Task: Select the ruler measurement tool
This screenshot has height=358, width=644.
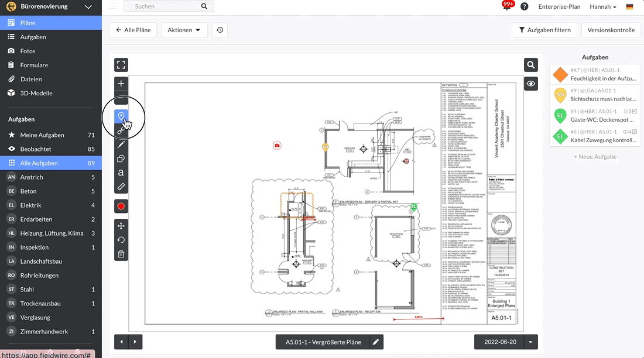Action: tap(121, 187)
